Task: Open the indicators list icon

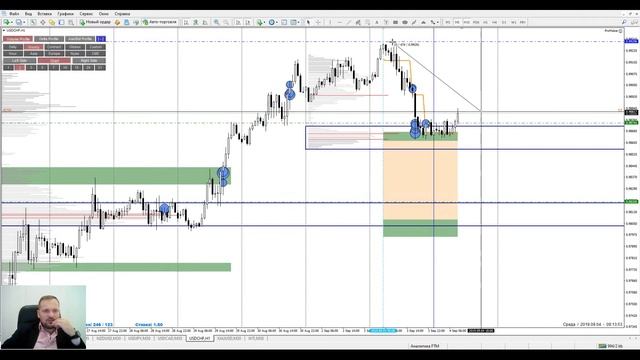Action: 259,22
